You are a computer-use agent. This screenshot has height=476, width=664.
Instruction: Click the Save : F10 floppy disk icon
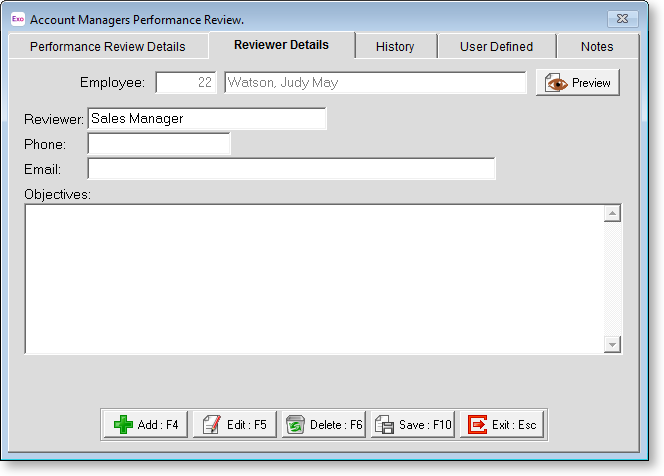(384, 425)
